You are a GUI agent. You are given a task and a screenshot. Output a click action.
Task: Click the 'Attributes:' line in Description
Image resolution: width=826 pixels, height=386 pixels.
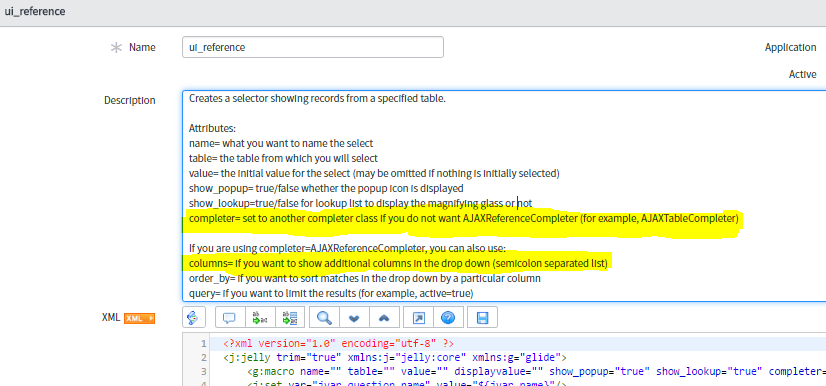(x=213, y=128)
